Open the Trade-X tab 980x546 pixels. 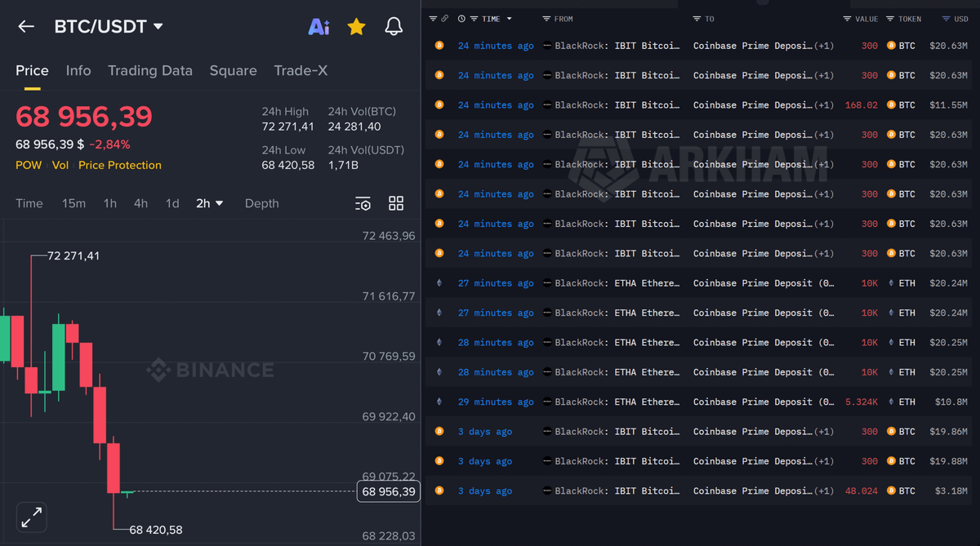pos(301,71)
